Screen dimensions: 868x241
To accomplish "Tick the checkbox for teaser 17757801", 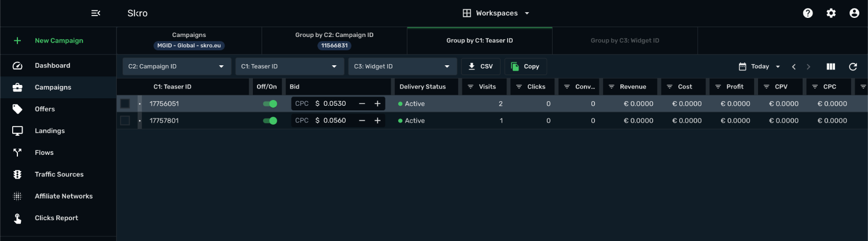I will [125, 121].
